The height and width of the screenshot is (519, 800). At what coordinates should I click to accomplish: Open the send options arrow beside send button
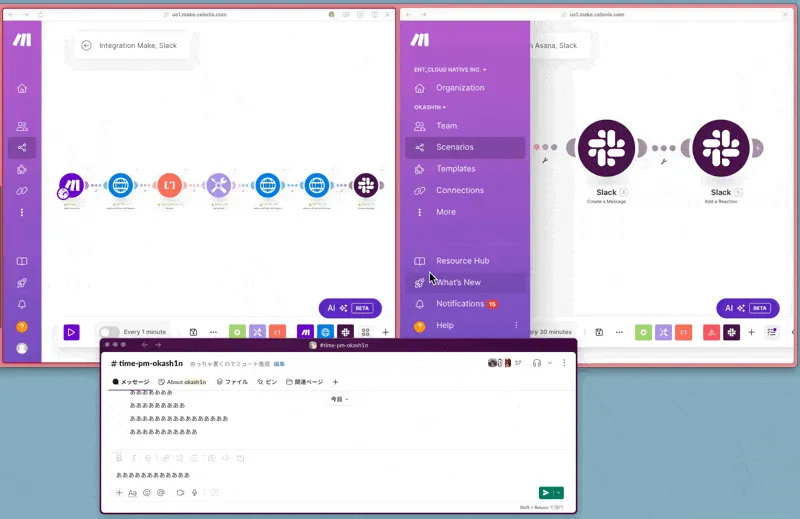(559, 492)
